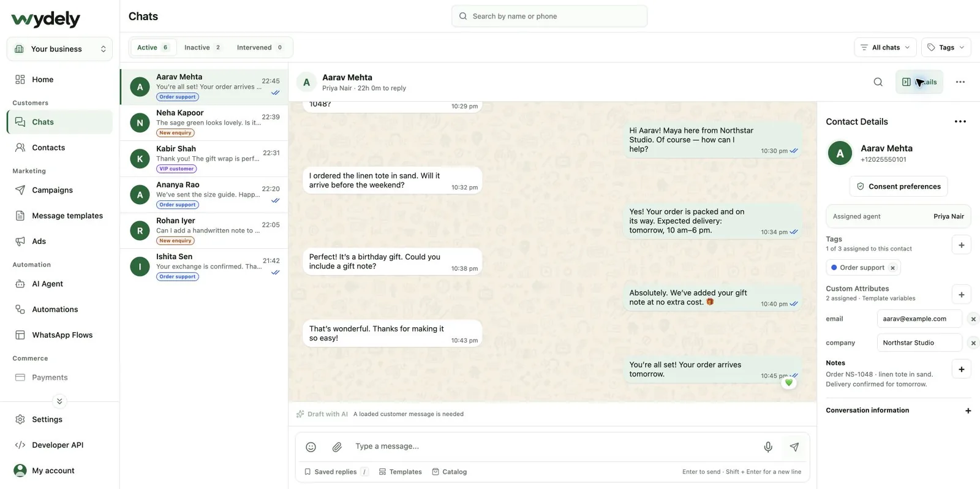Open My account
The width and height of the screenshot is (980, 489).
pyautogui.click(x=59, y=471)
